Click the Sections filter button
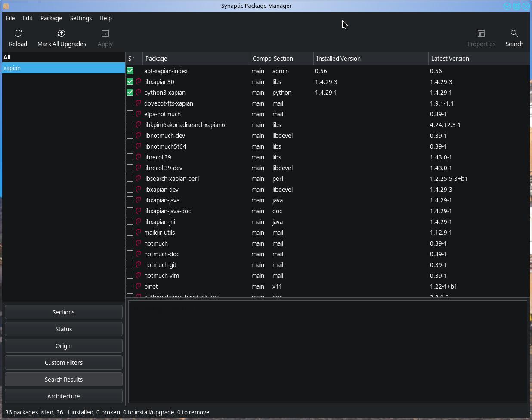532x420 pixels. [64, 312]
